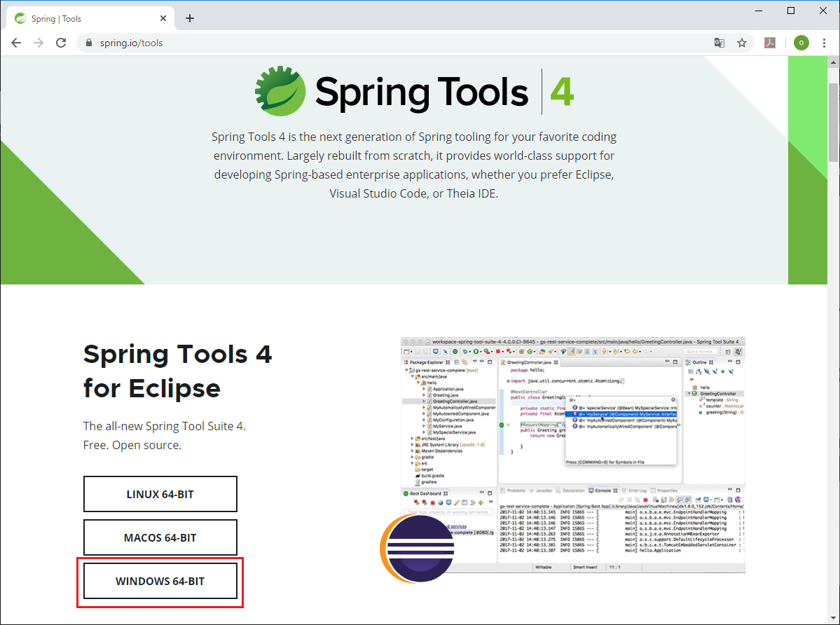Click the scrollbar down arrow
The width and height of the screenshot is (840, 625).
coord(834,619)
